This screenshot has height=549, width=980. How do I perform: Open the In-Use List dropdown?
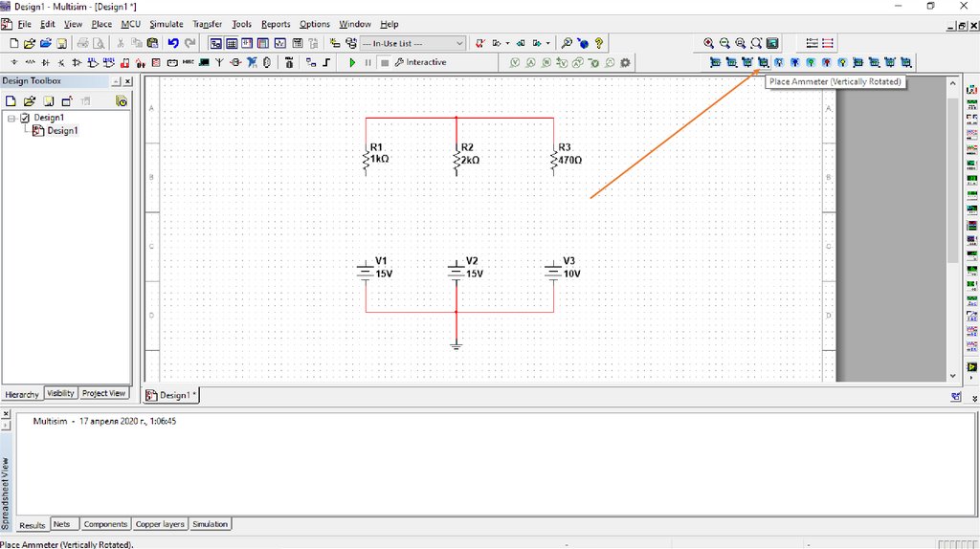459,43
